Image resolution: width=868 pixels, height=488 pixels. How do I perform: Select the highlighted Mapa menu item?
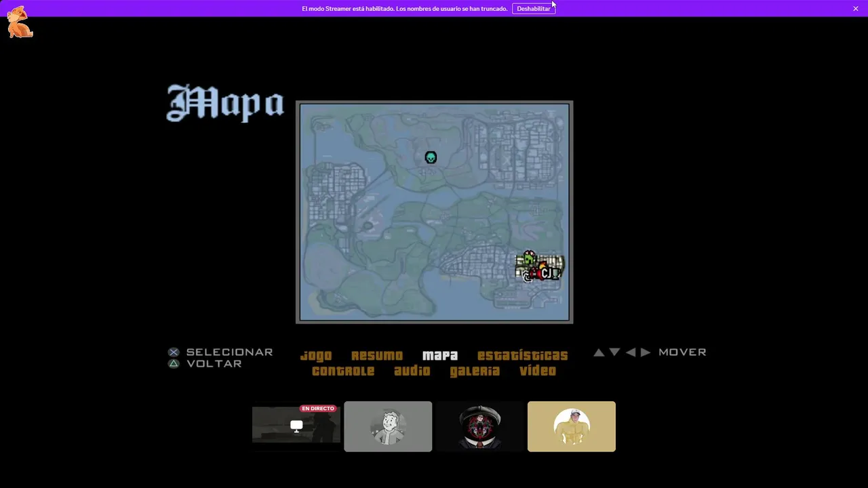[440, 356]
